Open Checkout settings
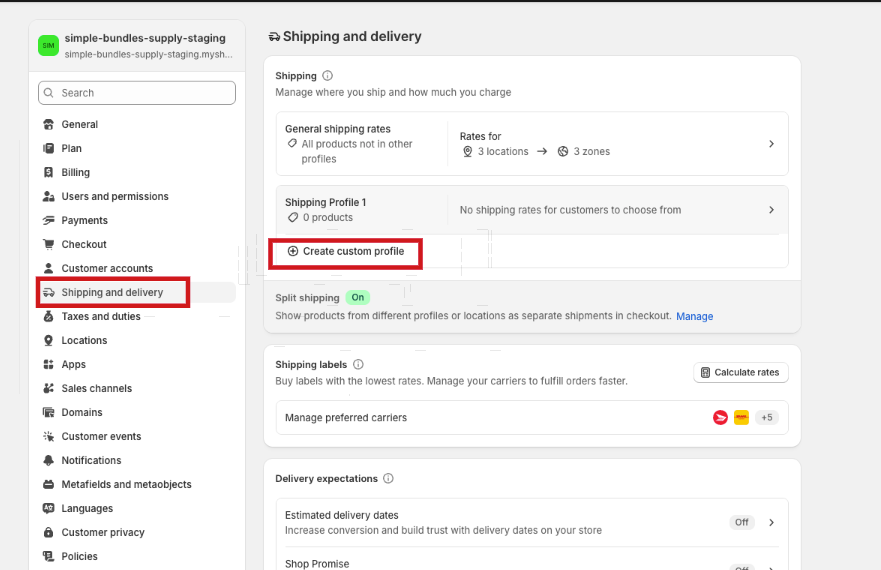This screenshot has height=570, width=881. point(84,245)
